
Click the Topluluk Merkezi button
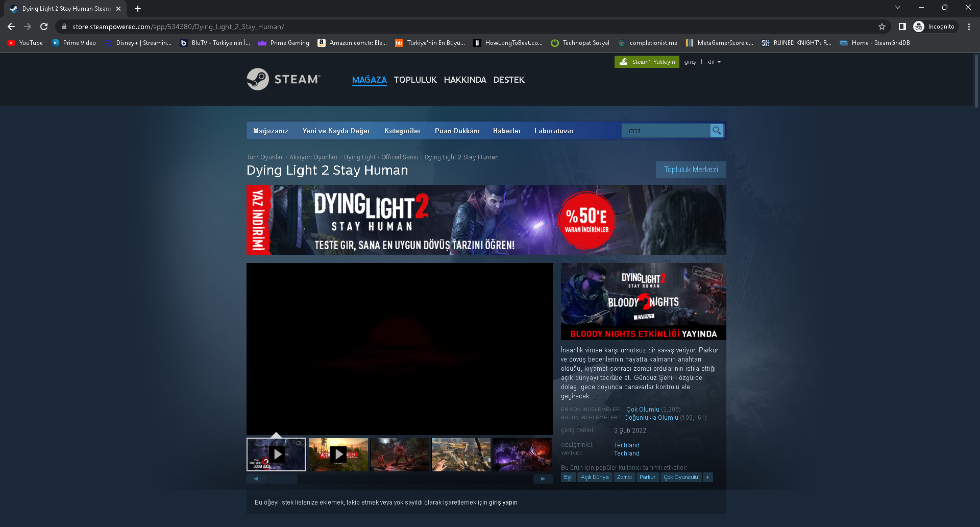(691, 170)
